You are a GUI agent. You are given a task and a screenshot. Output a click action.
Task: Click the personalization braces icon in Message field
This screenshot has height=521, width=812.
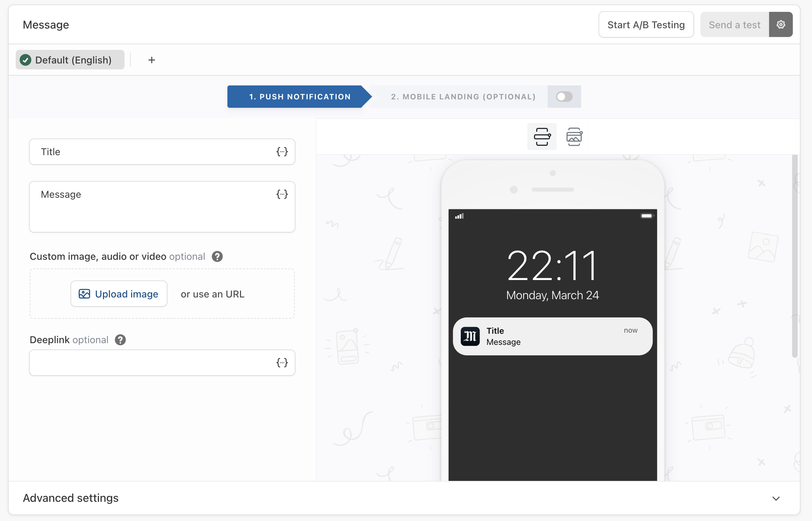(282, 194)
